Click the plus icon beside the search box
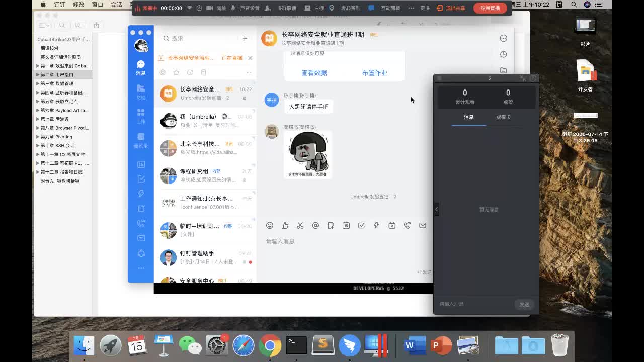644x362 pixels. coord(245,38)
